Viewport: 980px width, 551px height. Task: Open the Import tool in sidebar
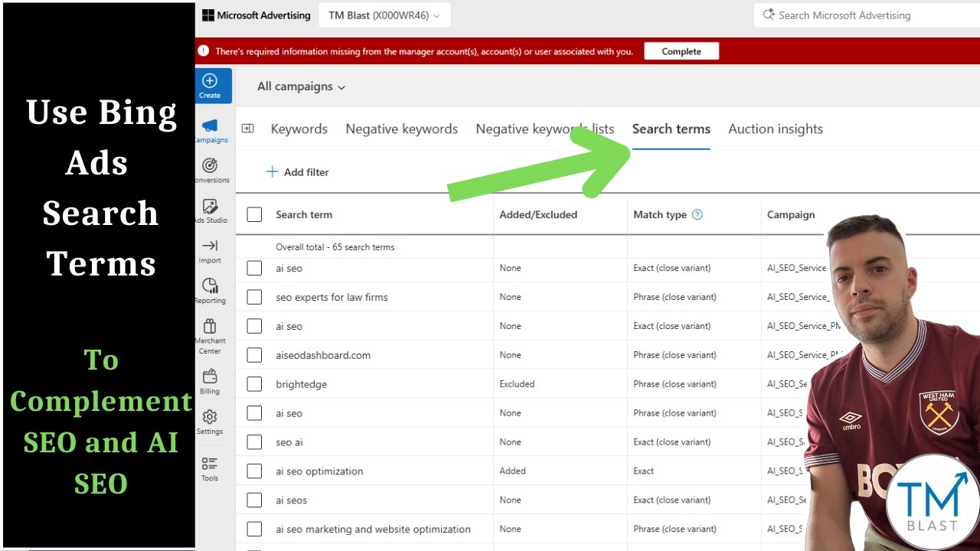tap(210, 251)
